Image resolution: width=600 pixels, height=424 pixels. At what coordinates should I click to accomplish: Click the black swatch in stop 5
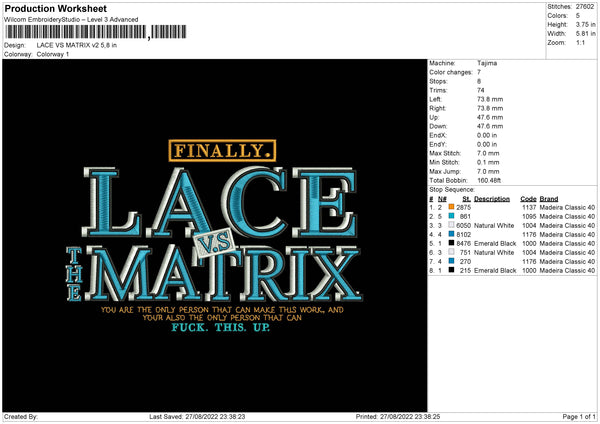pos(451,243)
